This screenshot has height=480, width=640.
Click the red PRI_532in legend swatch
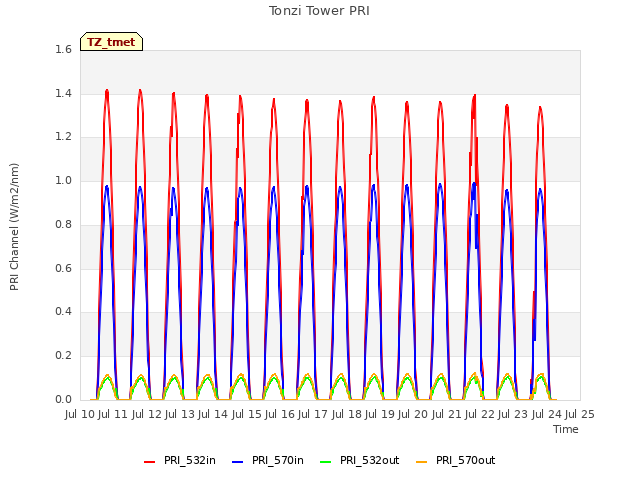coord(149,462)
